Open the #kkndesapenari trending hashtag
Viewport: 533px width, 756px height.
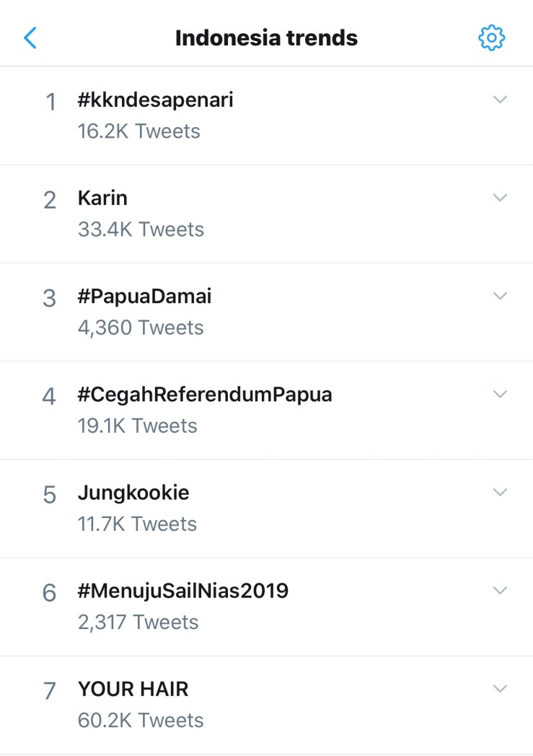155,100
